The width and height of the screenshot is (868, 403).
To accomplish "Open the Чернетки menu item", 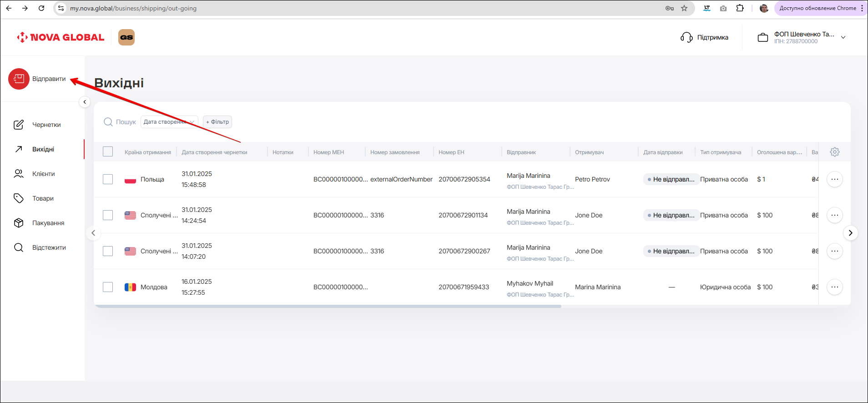I will click(46, 125).
